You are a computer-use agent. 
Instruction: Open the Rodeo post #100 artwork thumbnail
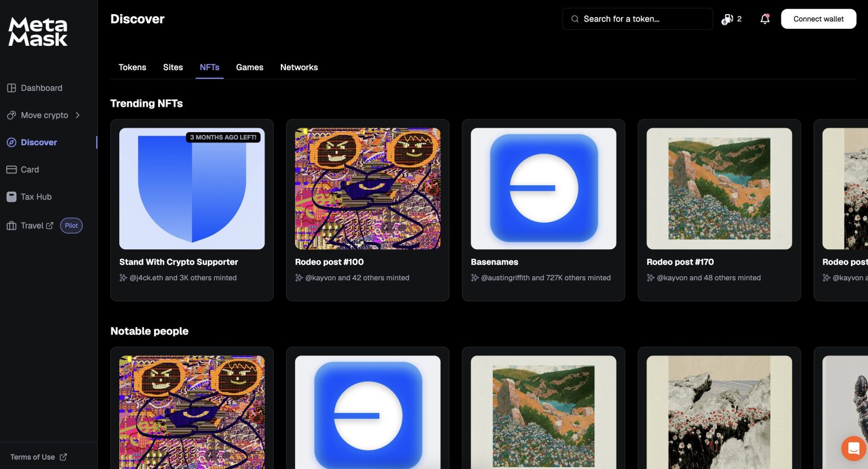[368, 189]
